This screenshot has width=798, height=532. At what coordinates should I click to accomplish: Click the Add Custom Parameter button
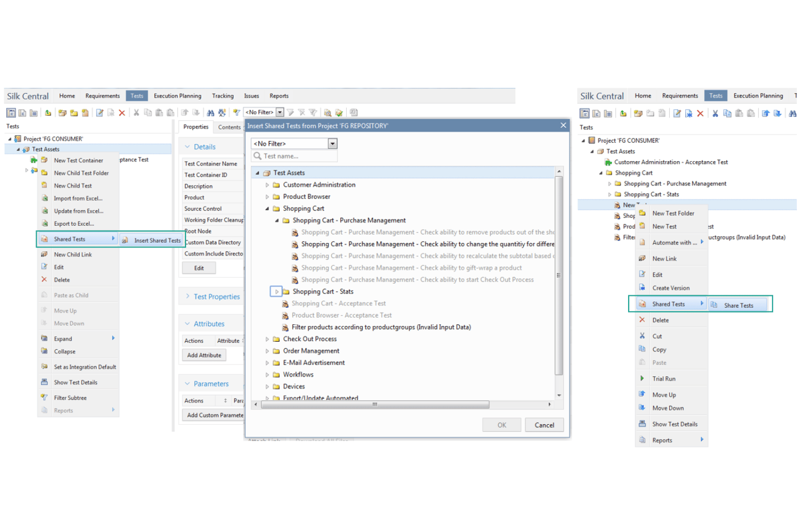[x=214, y=415]
